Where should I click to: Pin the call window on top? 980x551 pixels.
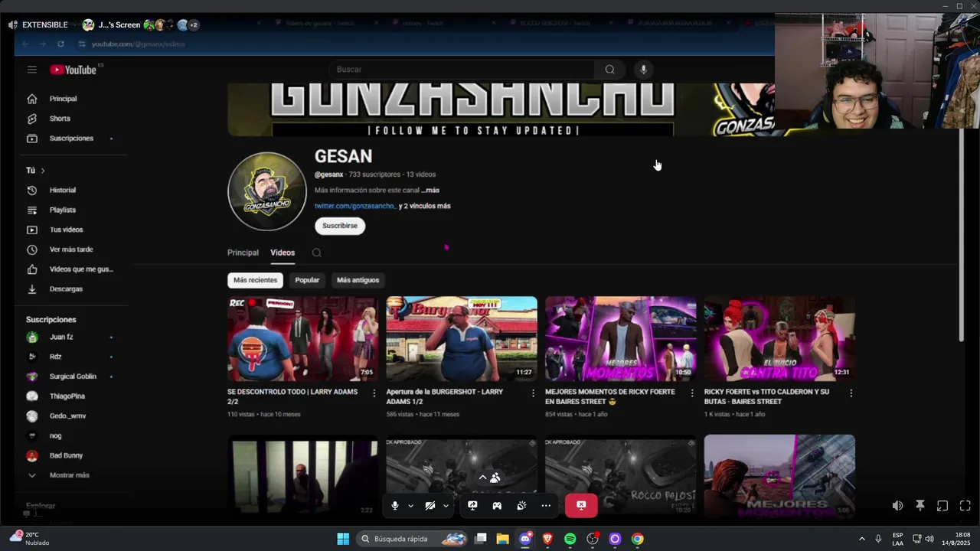pyautogui.click(x=920, y=506)
